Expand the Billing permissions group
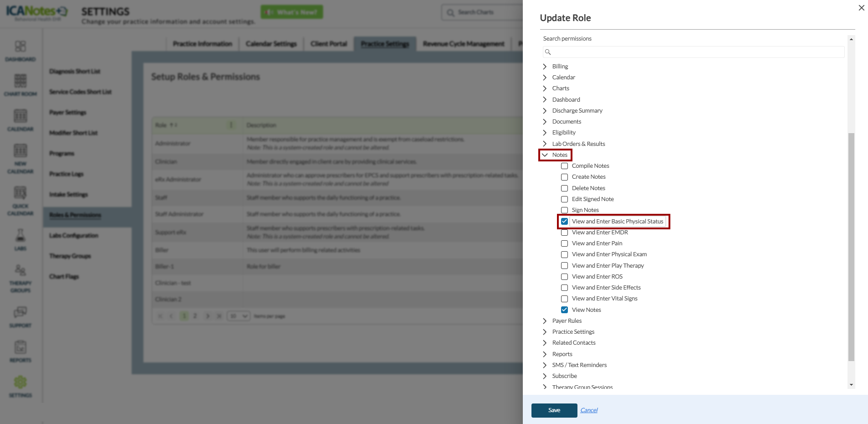The height and width of the screenshot is (424, 868). (545, 67)
